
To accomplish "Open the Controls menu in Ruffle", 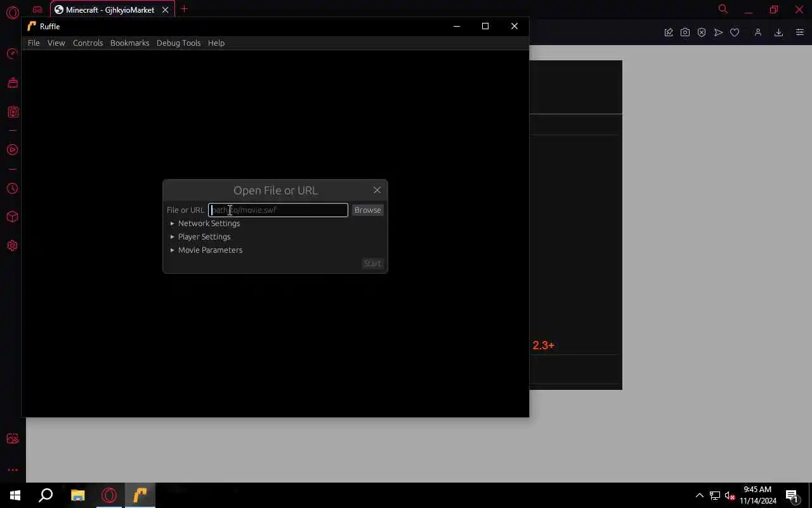I will click(x=88, y=43).
